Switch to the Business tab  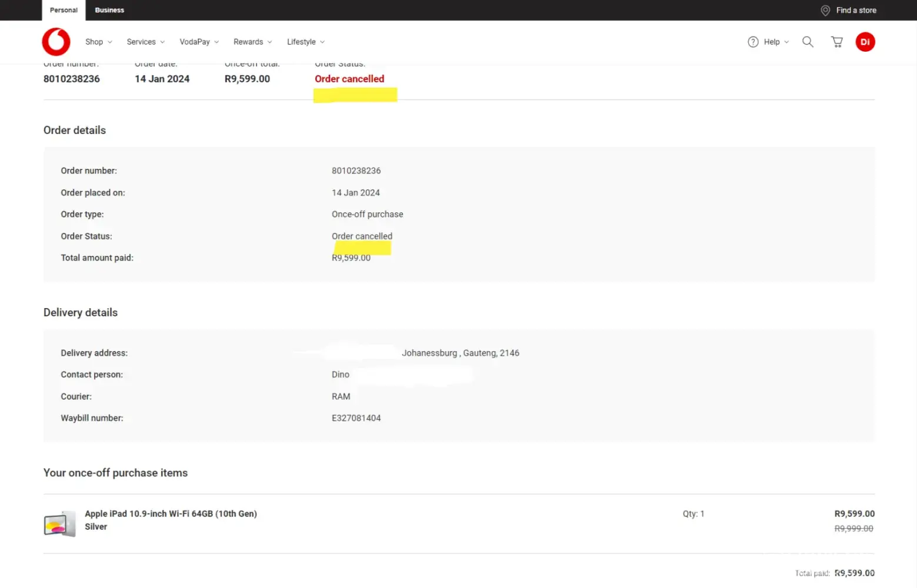pos(109,10)
